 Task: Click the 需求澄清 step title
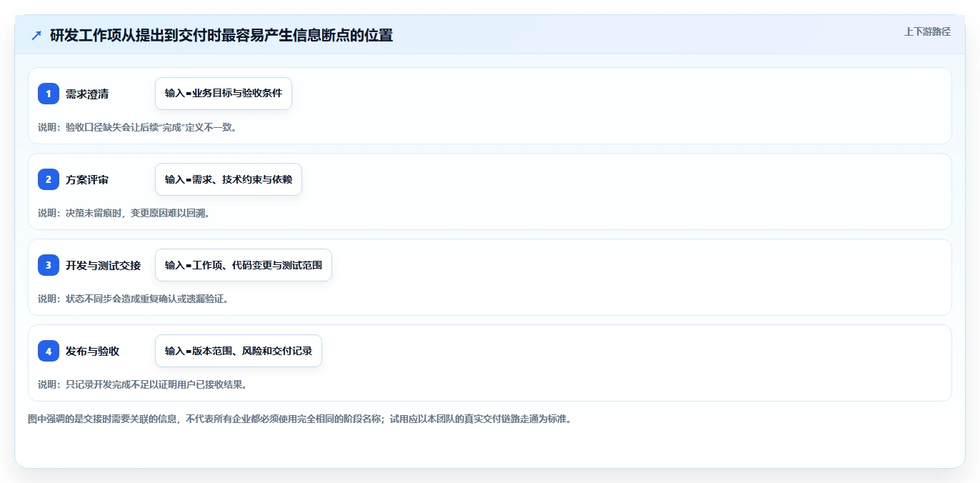87,94
